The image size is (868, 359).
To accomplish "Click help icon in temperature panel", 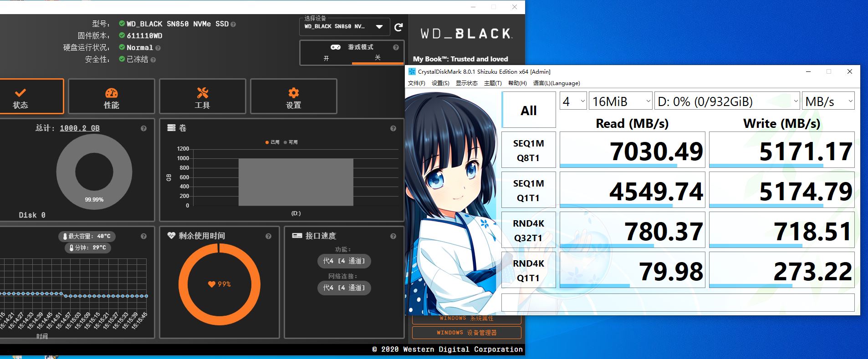I will click(143, 236).
